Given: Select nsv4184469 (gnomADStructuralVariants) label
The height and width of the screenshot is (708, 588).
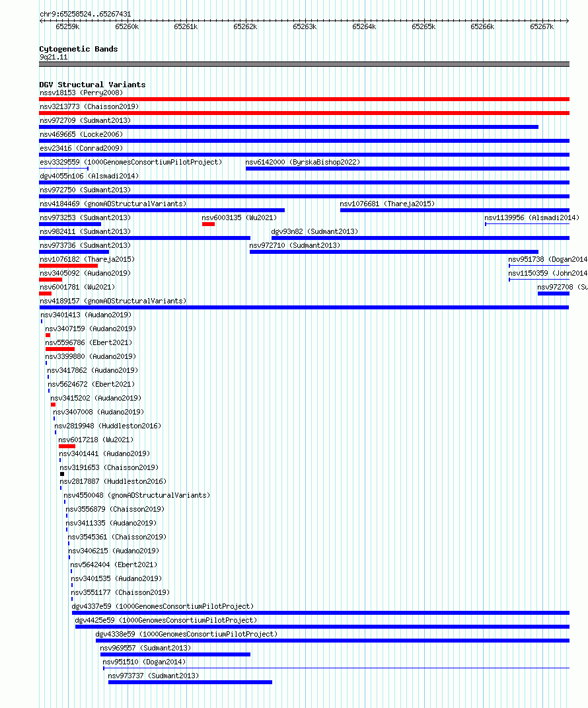Looking at the screenshot, I should [113, 204].
